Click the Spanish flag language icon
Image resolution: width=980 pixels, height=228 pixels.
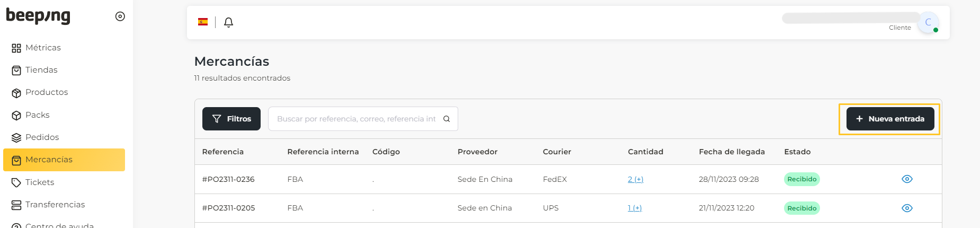(x=203, y=22)
